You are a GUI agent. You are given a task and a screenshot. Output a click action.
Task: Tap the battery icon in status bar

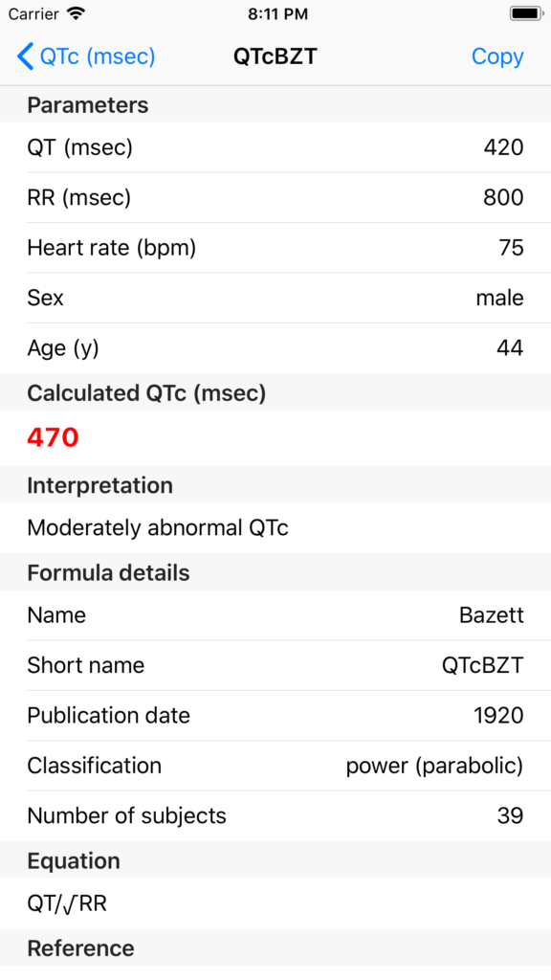526,13
